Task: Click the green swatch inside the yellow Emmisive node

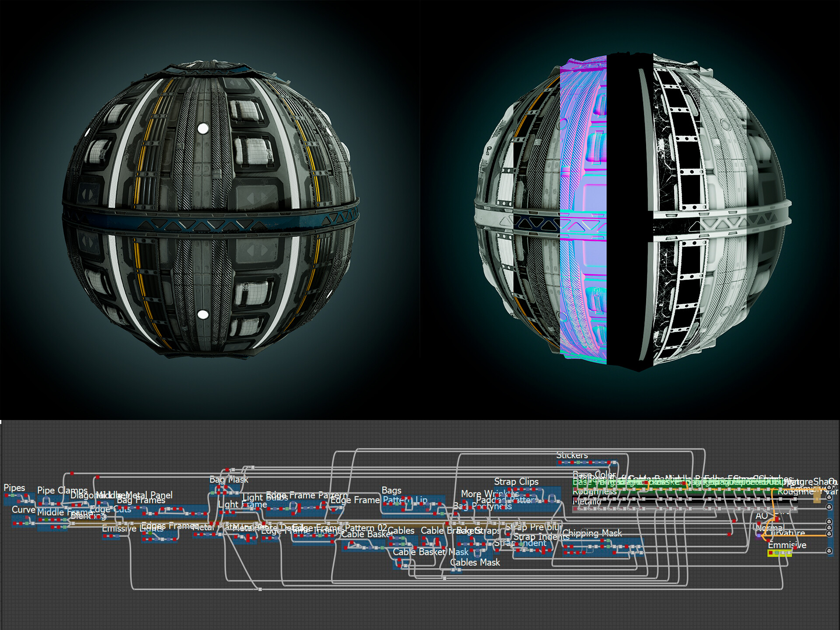Action: tap(777, 552)
